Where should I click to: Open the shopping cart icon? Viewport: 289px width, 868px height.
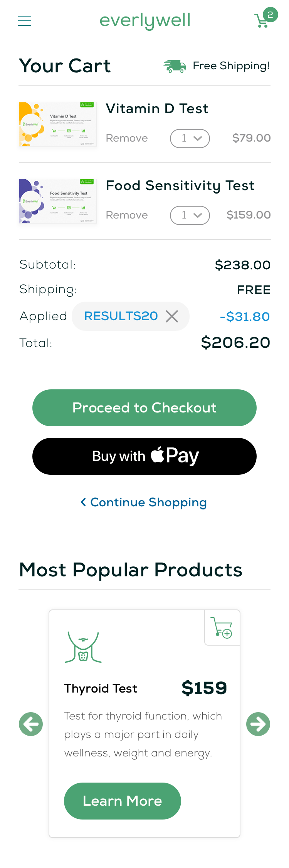point(263,20)
